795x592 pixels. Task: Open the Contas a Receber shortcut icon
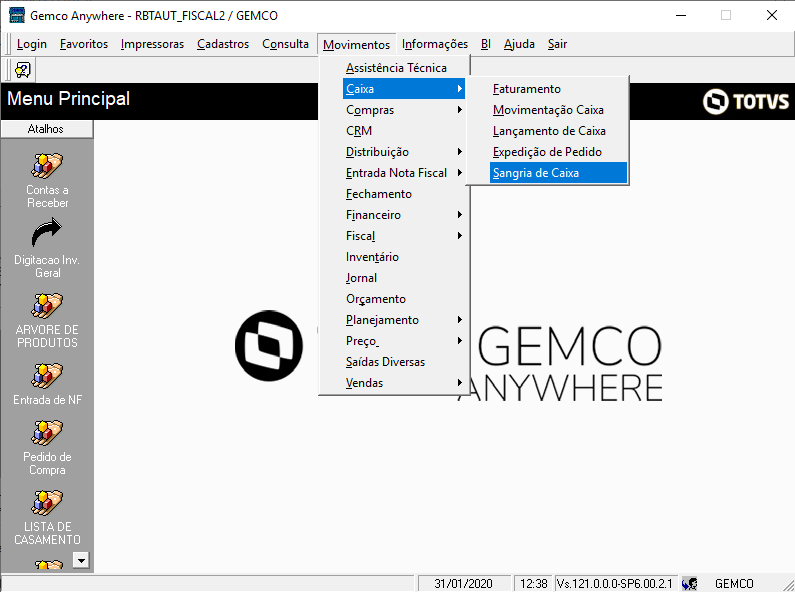coord(47,166)
